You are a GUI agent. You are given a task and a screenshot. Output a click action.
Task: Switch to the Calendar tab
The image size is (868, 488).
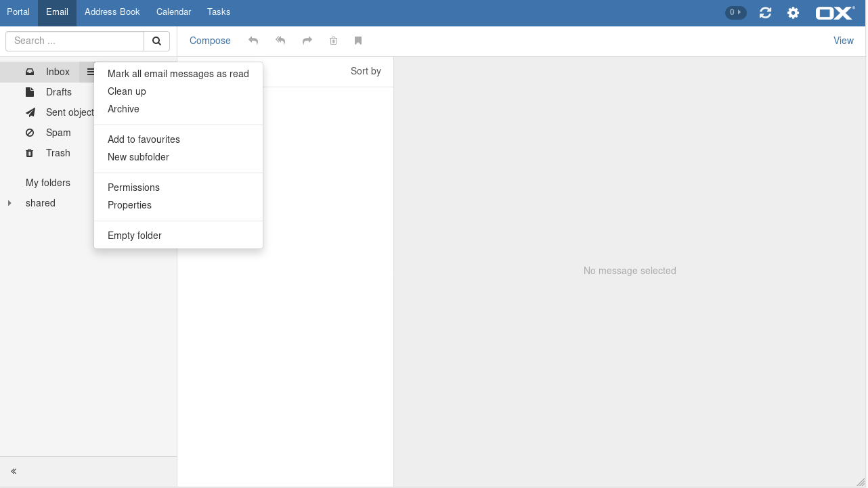coord(173,12)
